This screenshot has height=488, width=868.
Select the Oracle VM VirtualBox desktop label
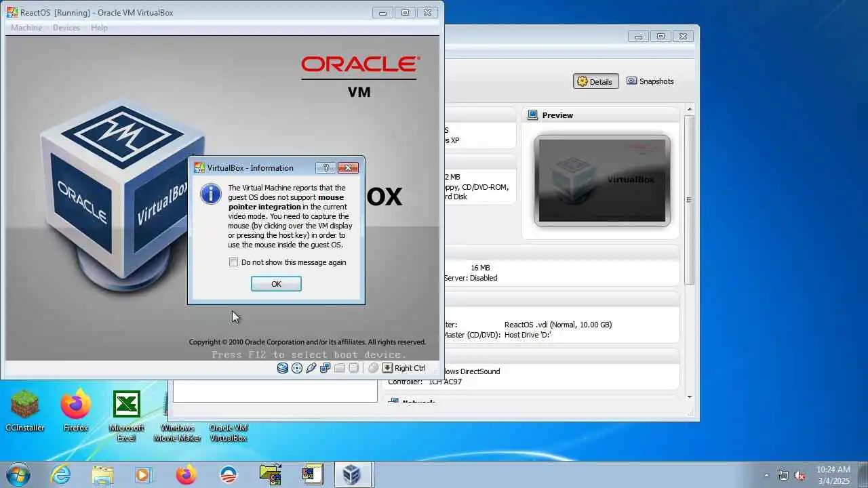click(229, 432)
